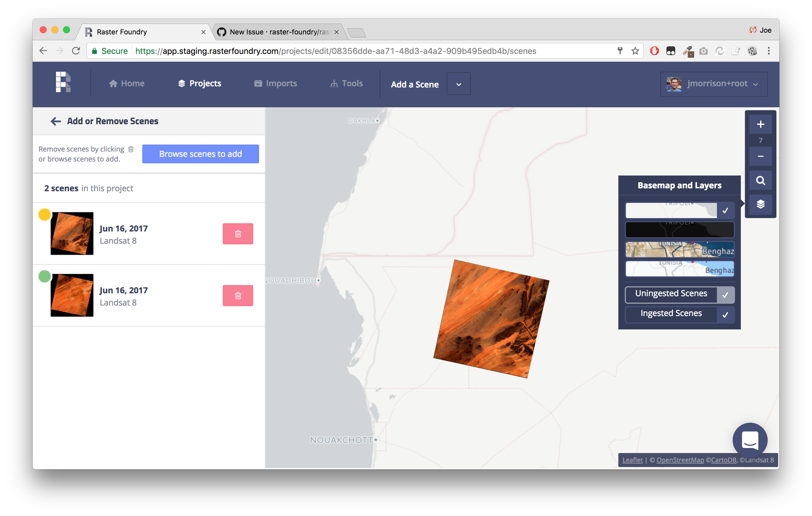Open Chrome's three-dot menu
812x516 pixels.
(769, 51)
